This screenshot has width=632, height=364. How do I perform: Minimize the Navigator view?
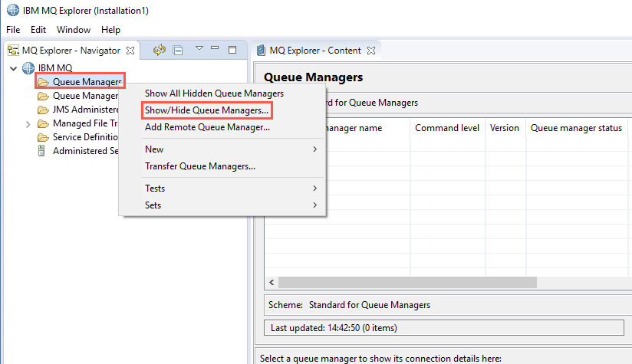(x=215, y=48)
